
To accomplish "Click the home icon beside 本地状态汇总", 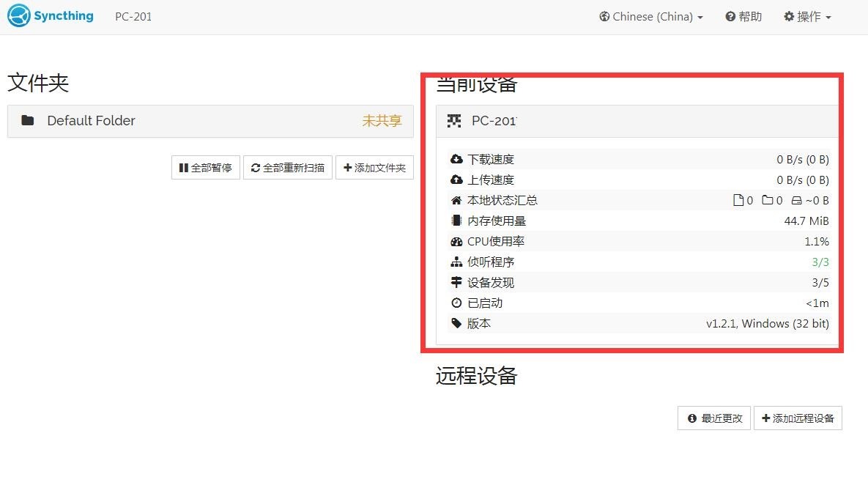I will [456, 200].
